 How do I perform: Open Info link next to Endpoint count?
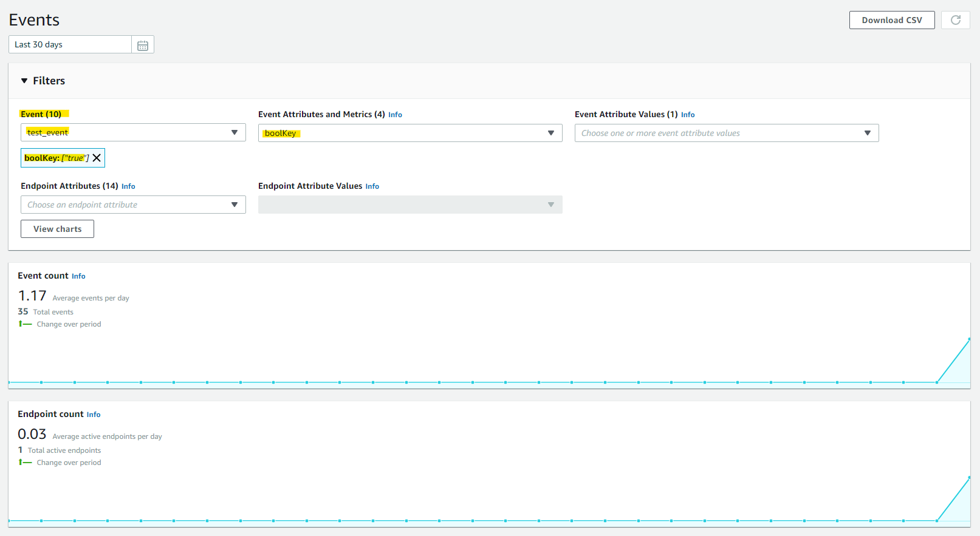[x=94, y=415]
